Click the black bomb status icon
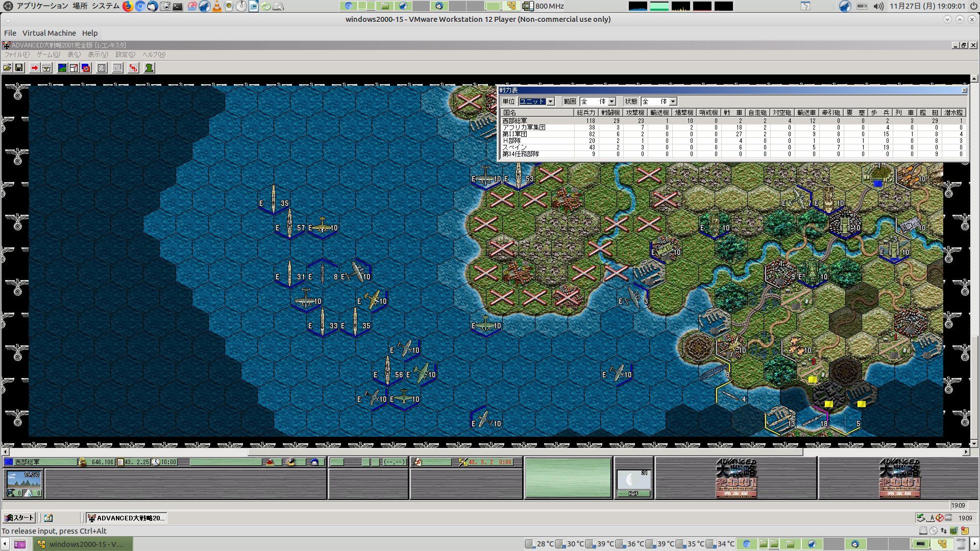 point(291,462)
